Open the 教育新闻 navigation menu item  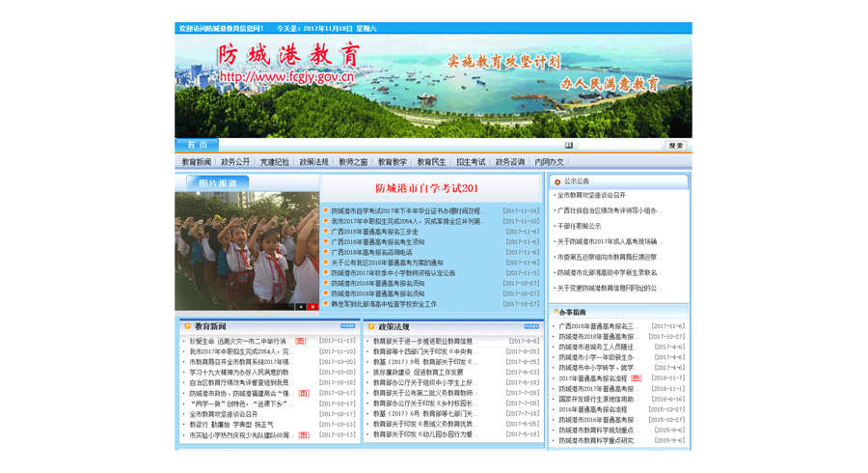tap(196, 162)
